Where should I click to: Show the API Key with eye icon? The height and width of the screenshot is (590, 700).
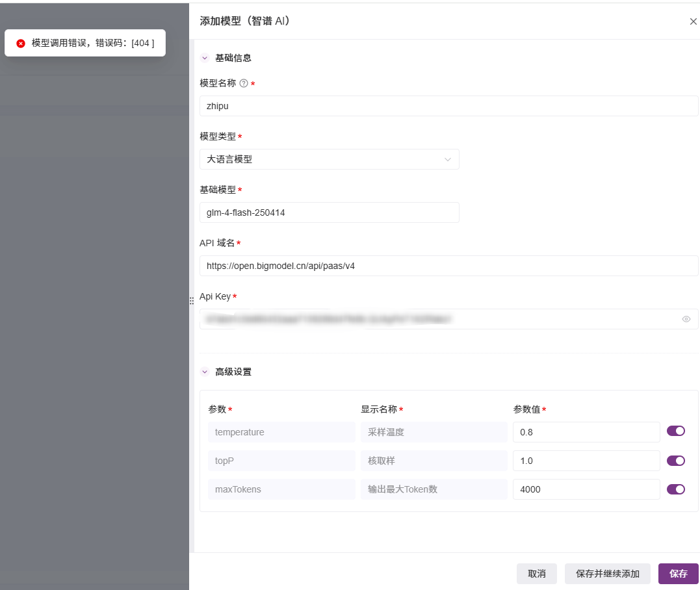click(686, 319)
